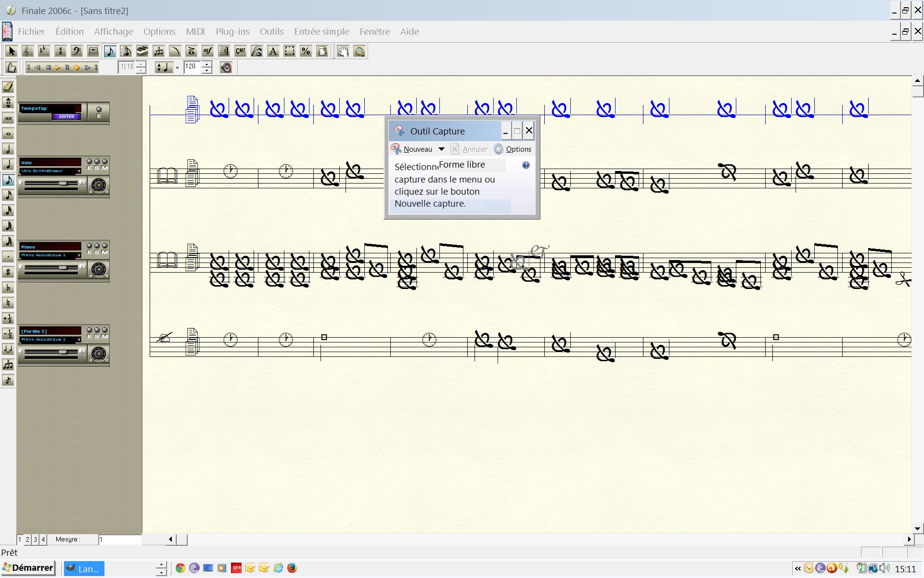Open the Entrée simple menu
The width and height of the screenshot is (924, 578).
[321, 31]
